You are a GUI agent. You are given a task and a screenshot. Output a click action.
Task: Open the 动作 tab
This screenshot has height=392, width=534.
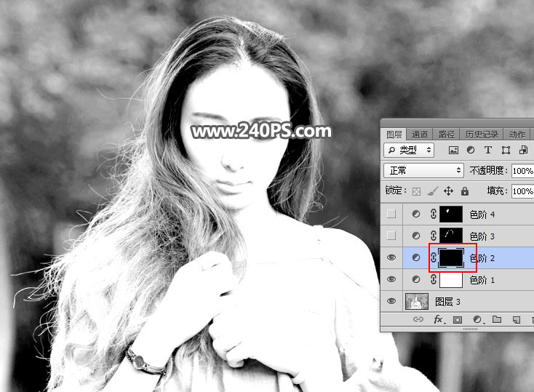point(517,135)
